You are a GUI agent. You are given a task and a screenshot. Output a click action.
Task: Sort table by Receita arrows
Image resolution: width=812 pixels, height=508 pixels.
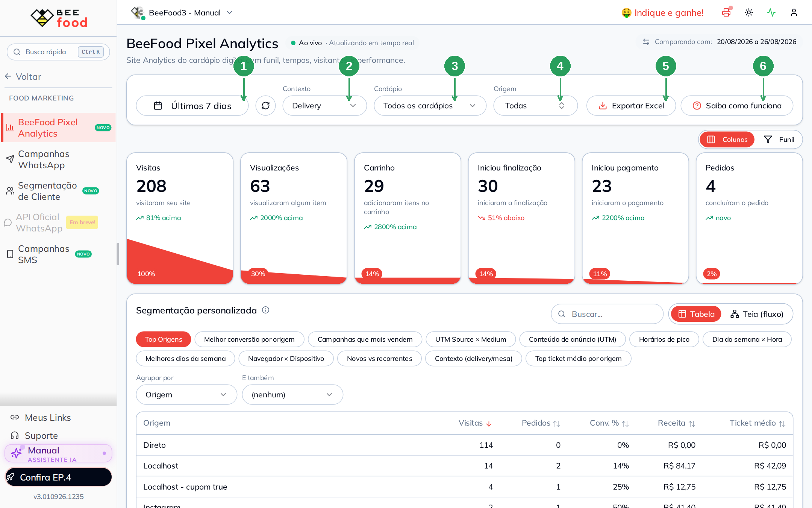pyautogui.click(x=692, y=424)
